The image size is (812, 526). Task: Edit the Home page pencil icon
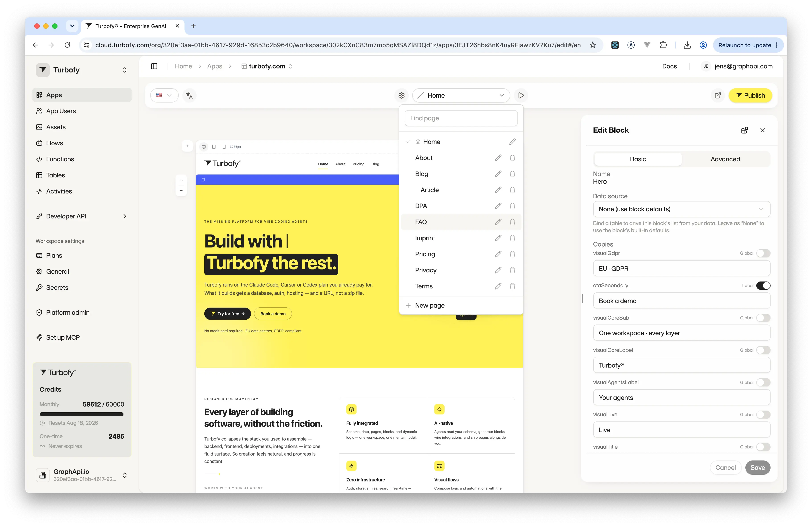click(513, 142)
